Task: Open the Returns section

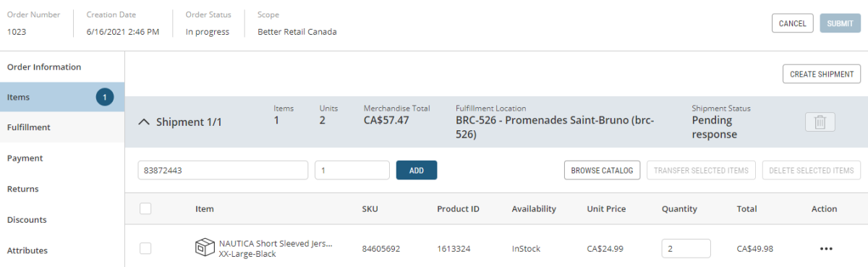Action: [62, 189]
